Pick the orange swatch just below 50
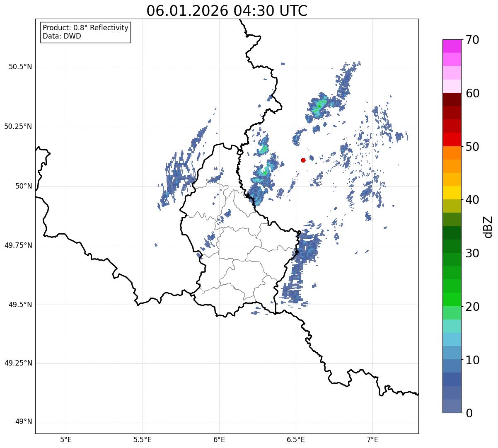The height and width of the screenshot is (448, 498). 452,153
